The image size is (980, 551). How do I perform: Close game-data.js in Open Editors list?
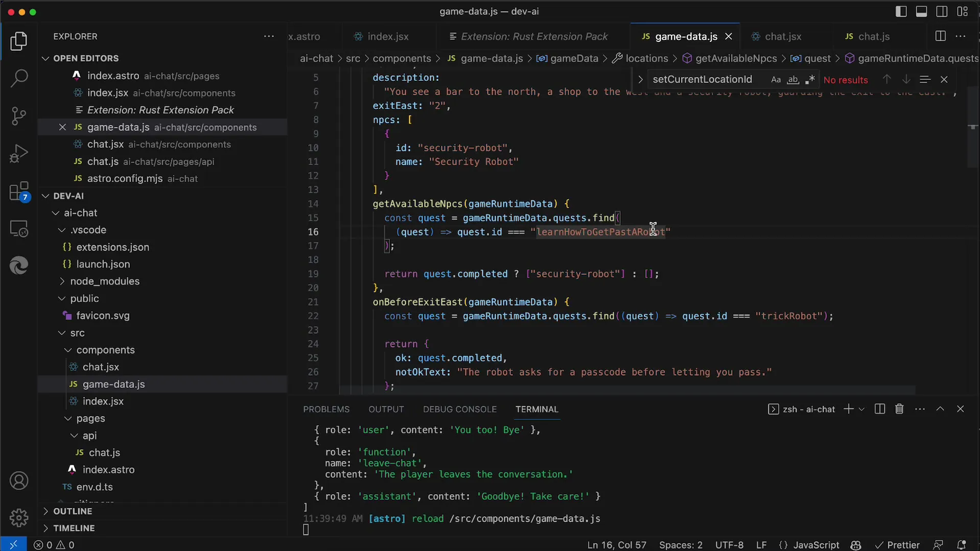pos(62,127)
